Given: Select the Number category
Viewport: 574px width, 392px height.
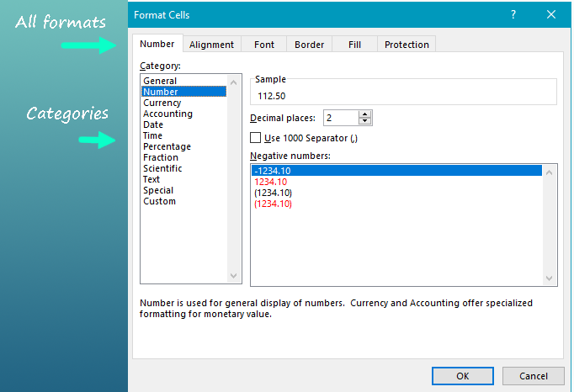Looking at the screenshot, I should [x=183, y=92].
